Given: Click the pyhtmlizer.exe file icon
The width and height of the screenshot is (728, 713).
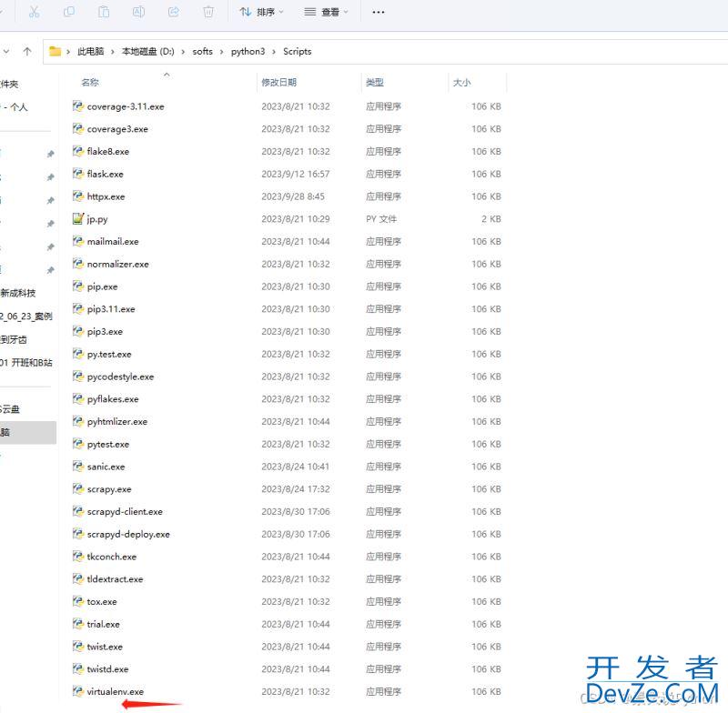Looking at the screenshot, I should [78, 421].
